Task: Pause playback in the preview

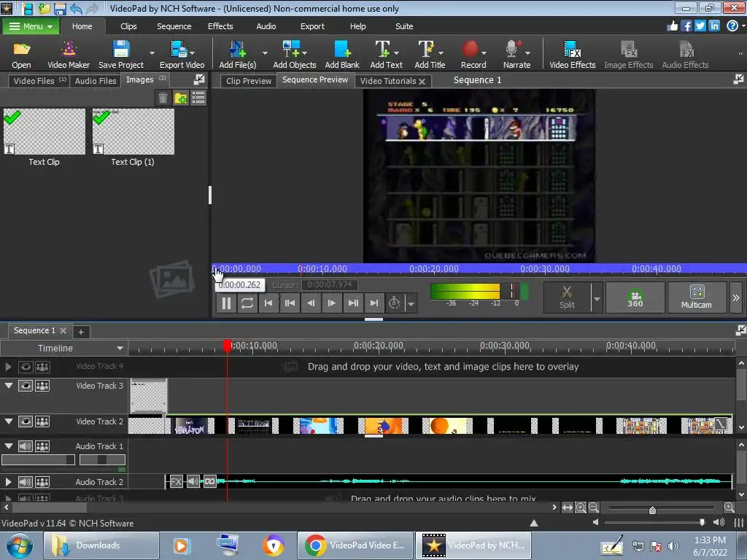Action: click(226, 303)
